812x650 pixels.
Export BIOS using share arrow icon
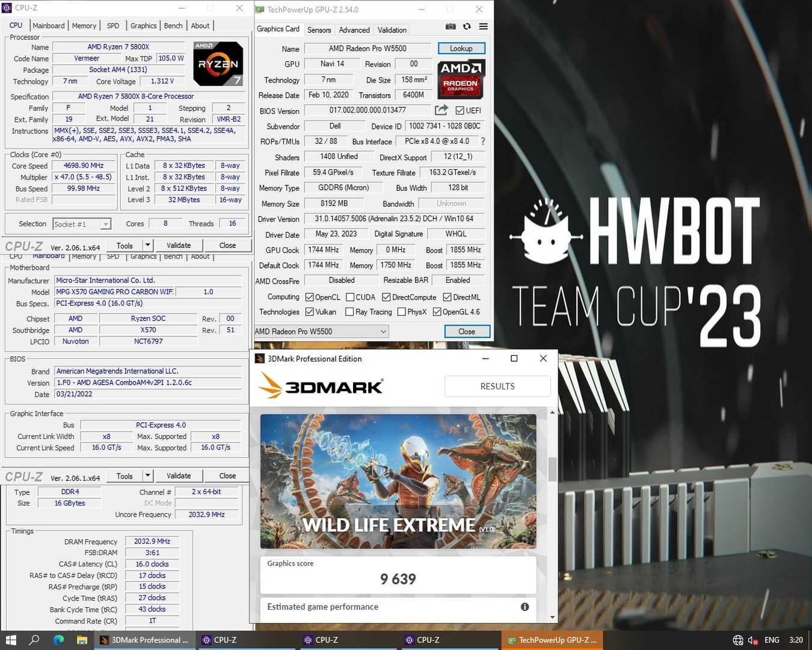pyautogui.click(x=441, y=110)
